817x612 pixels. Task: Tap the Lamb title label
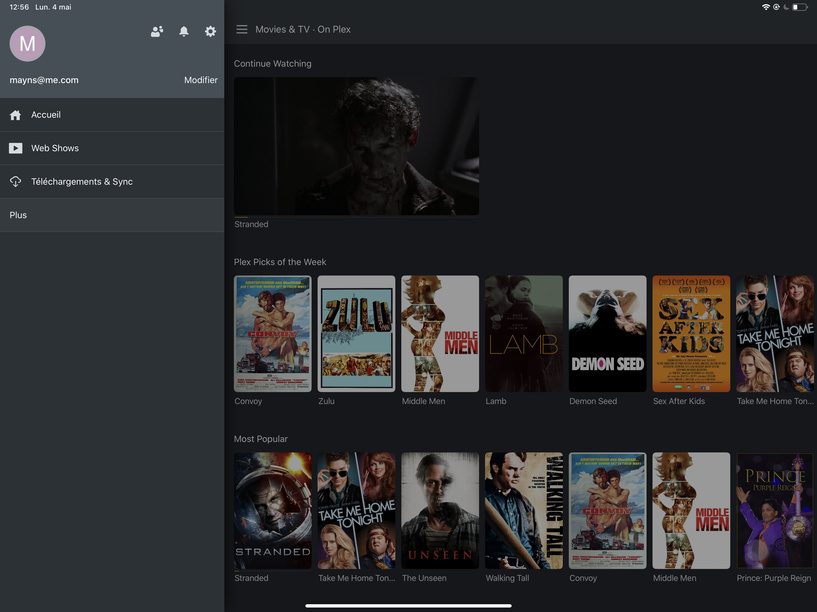(x=496, y=401)
